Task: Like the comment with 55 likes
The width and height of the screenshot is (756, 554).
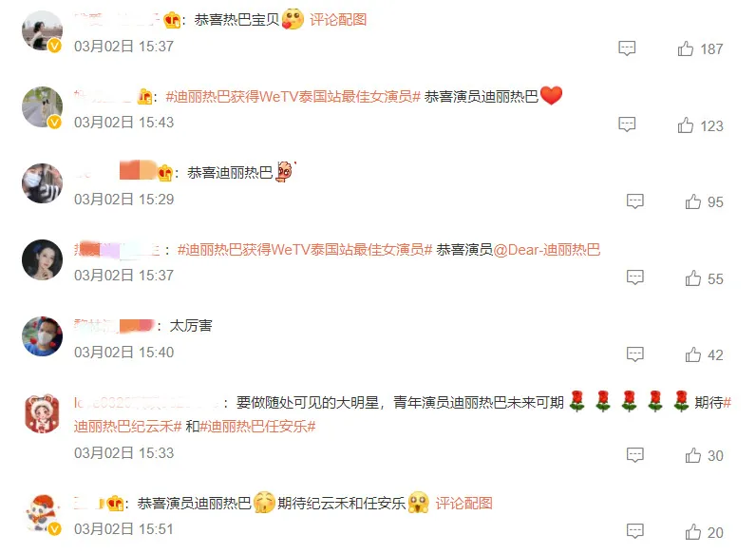Action: (x=692, y=278)
